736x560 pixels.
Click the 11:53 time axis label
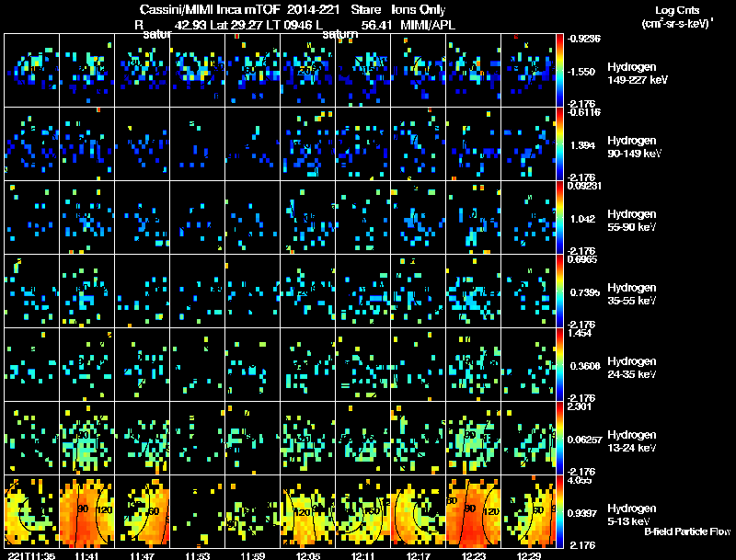[x=197, y=555]
